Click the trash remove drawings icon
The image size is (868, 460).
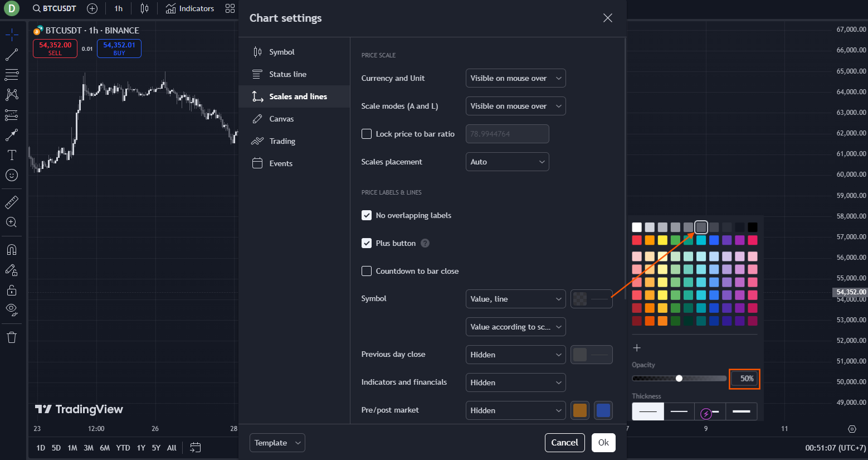tap(12, 337)
